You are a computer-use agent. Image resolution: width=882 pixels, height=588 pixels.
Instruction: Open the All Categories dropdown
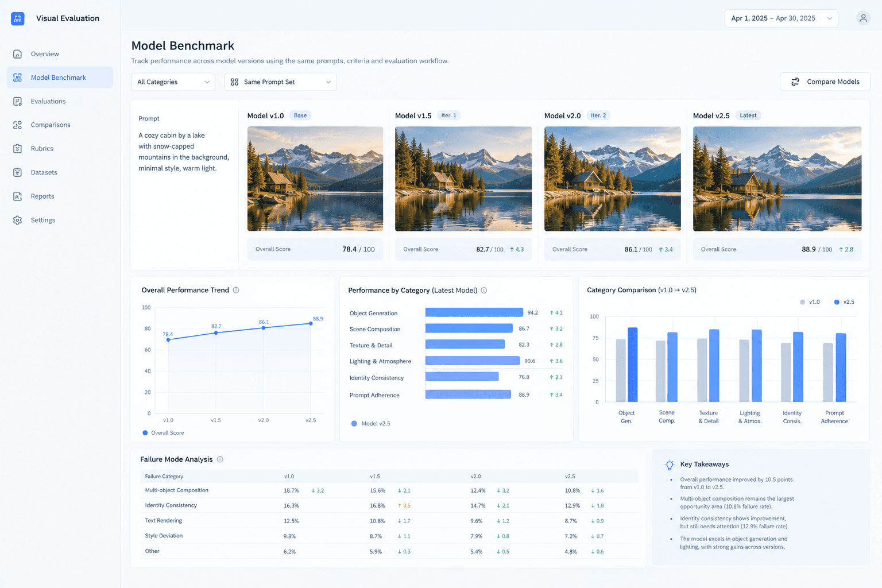[x=173, y=82]
